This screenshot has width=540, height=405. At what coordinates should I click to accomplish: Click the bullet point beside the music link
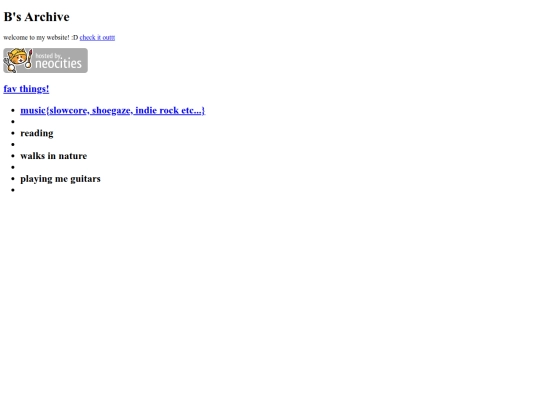coord(13,111)
